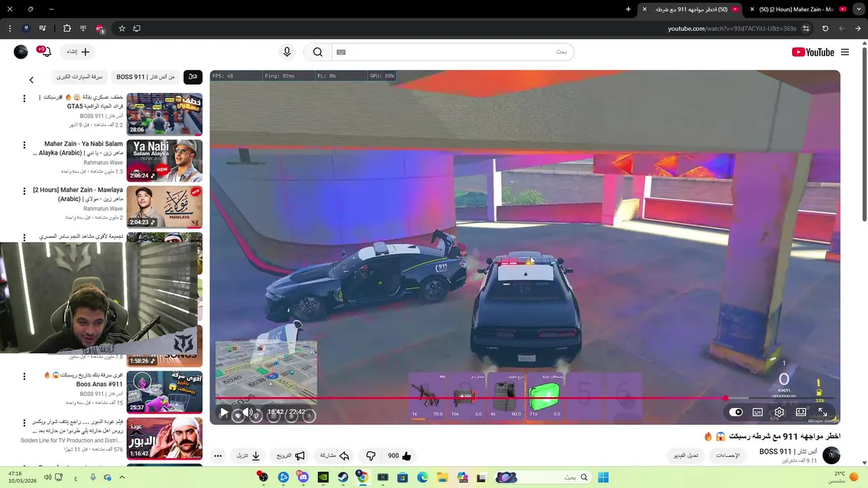This screenshot has height=488, width=868.
Task: Reload the page in the browser
Action: tap(825, 28)
